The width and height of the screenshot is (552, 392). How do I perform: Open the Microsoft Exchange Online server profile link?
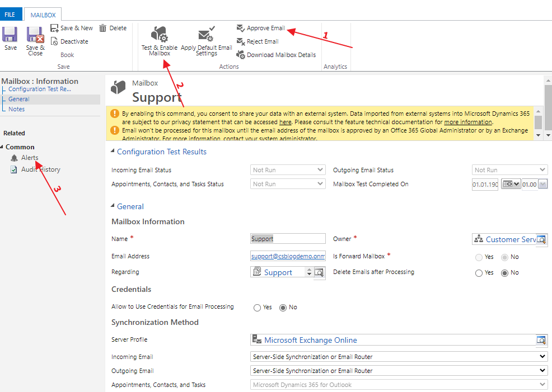310,340
